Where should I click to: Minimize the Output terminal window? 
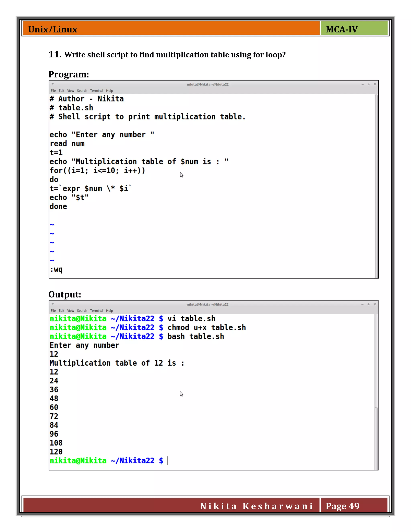coord(362,304)
